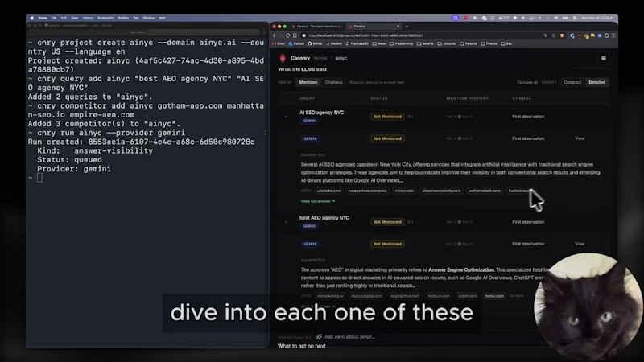Image resolution: width=644 pixels, height=362 pixels.
Task: Click the browser address bar URL
Action: (365, 35)
